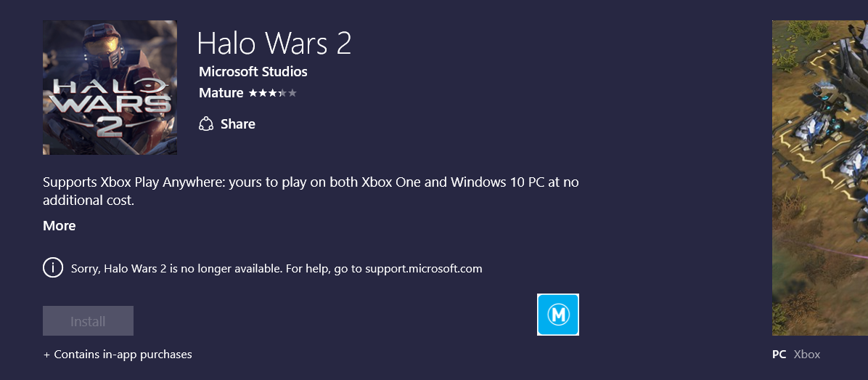Open the blue Mature M rating badge
Image resolution: width=868 pixels, height=380 pixels.
tap(558, 315)
